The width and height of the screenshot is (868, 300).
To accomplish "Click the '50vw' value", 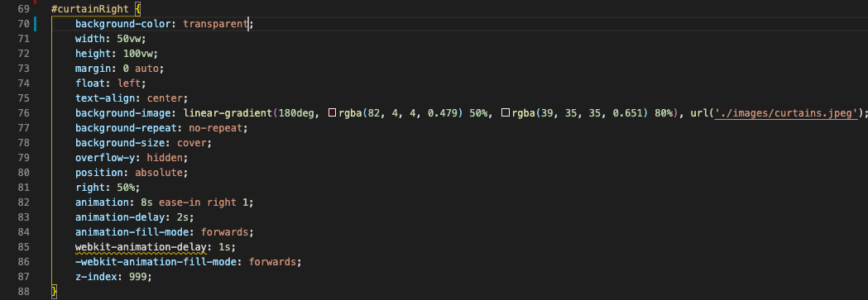I will point(130,39).
